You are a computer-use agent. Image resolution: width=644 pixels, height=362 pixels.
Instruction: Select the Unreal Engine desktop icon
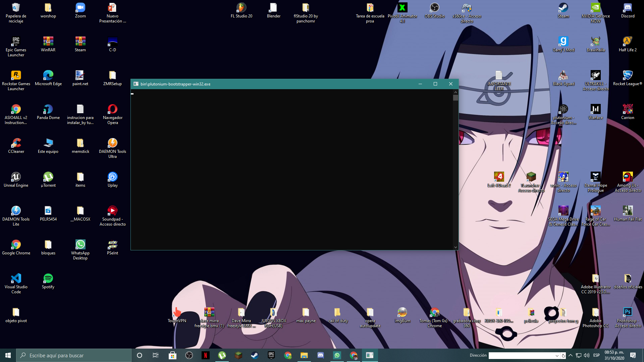16,179
